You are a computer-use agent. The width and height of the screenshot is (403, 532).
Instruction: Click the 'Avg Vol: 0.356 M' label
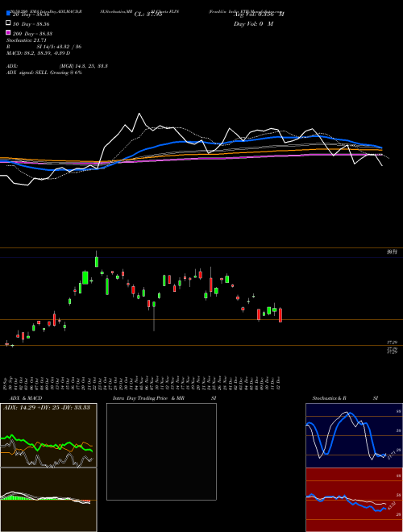259,15
